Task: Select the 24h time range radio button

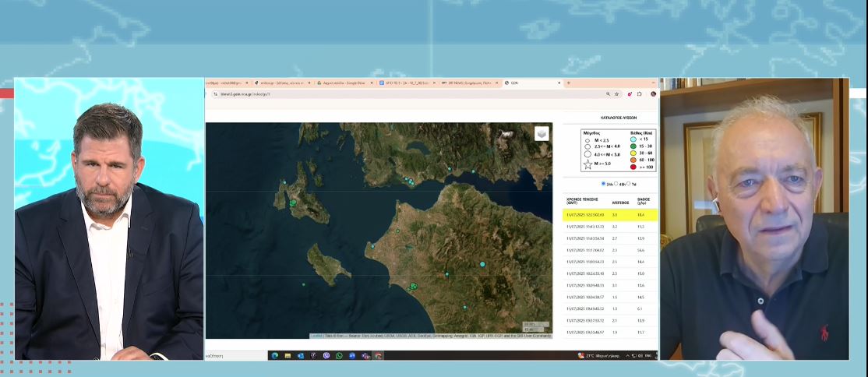Action: click(x=603, y=184)
